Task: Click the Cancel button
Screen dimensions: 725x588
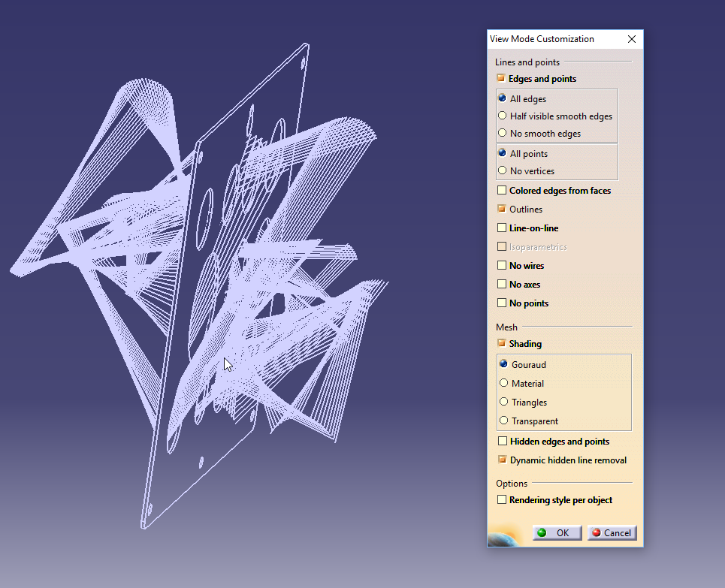Action: pos(612,532)
